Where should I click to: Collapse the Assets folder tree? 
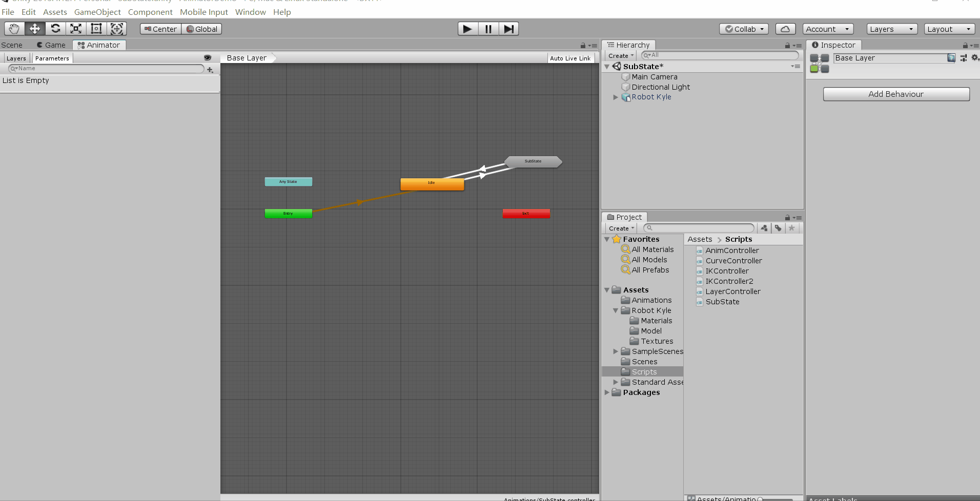pyautogui.click(x=607, y=290)
